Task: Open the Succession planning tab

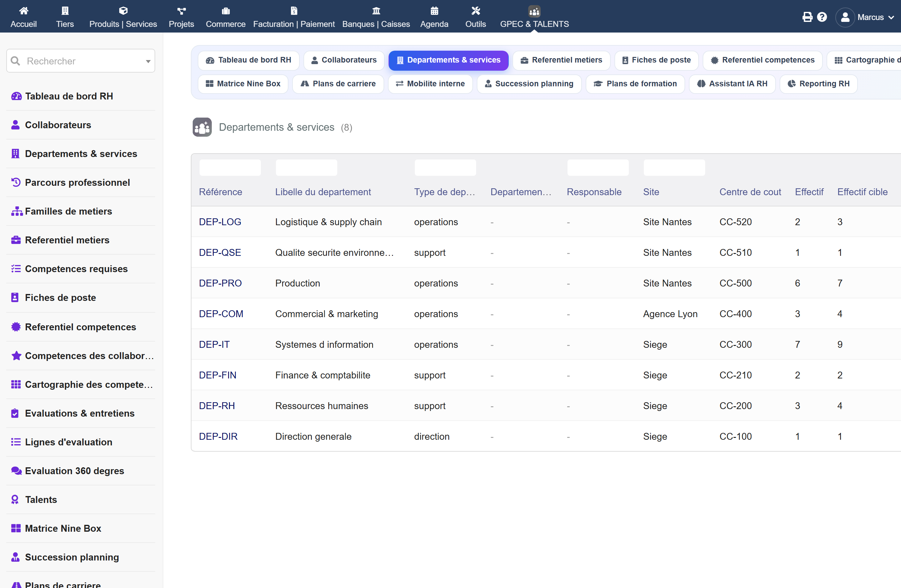Action: coord(529,84)
